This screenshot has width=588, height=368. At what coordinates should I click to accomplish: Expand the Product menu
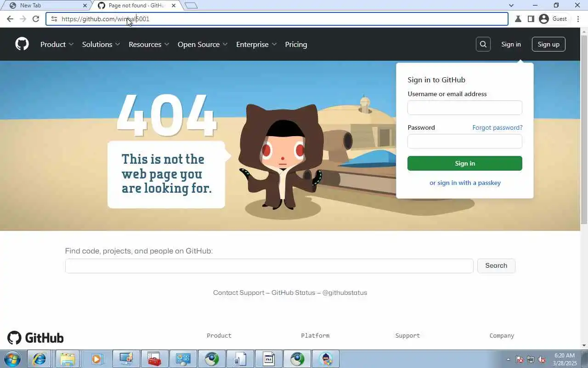click(57, 44)
